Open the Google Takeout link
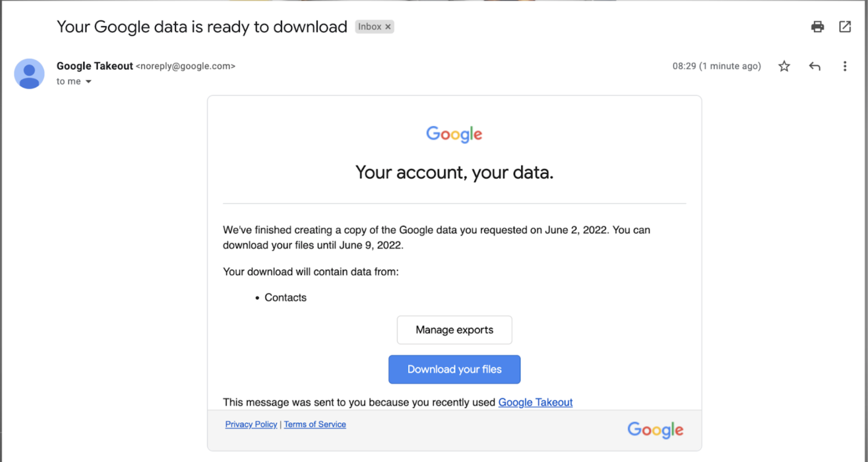Screen dimensions: 868x462 point(535,402)
